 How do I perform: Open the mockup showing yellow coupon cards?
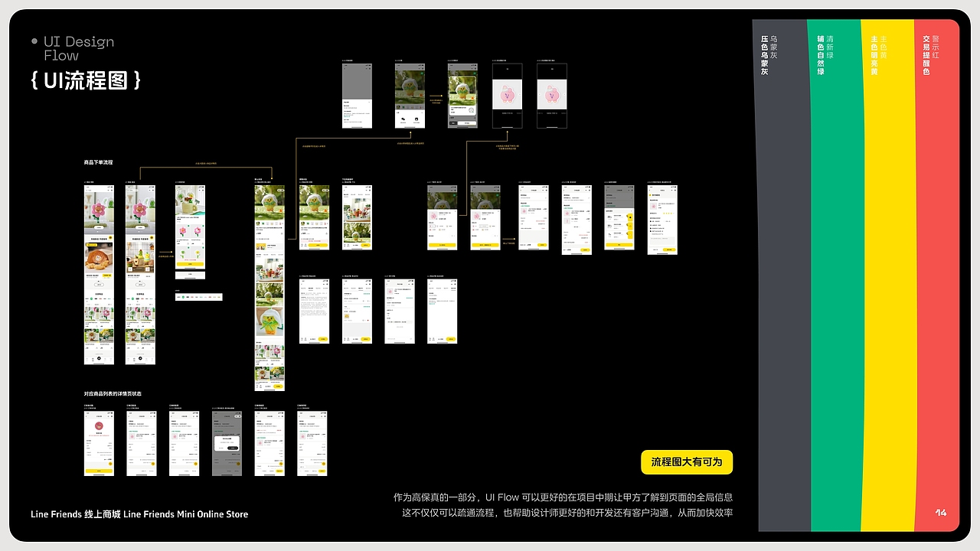coord(619,217)
